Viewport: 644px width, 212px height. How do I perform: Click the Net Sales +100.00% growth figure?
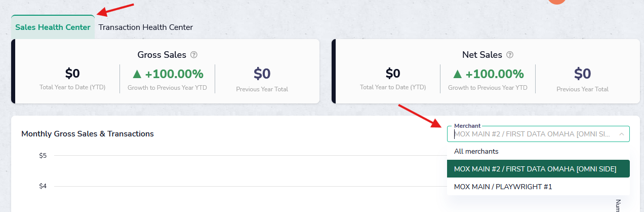tap(495, 74)
